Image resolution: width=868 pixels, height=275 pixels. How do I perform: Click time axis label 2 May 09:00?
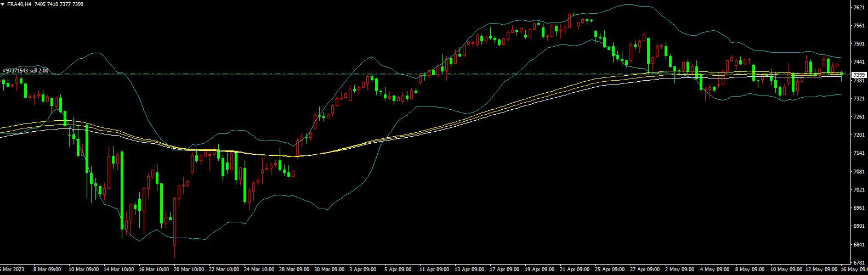(680, 270)
